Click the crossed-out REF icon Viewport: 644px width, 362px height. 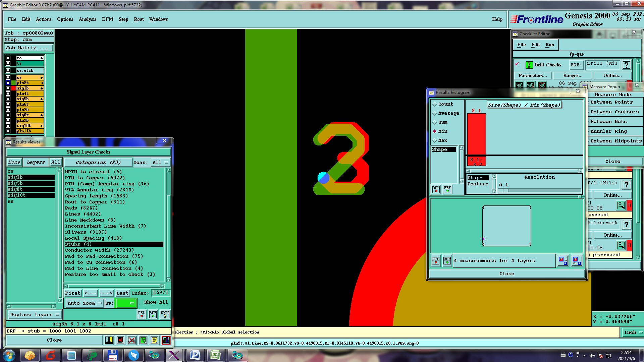tap(131, 340)
